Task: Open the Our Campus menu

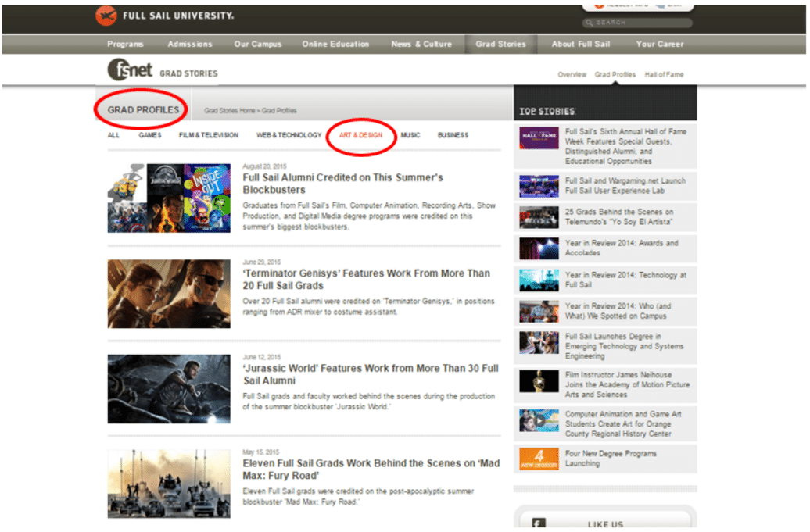Action: [258, 45]
